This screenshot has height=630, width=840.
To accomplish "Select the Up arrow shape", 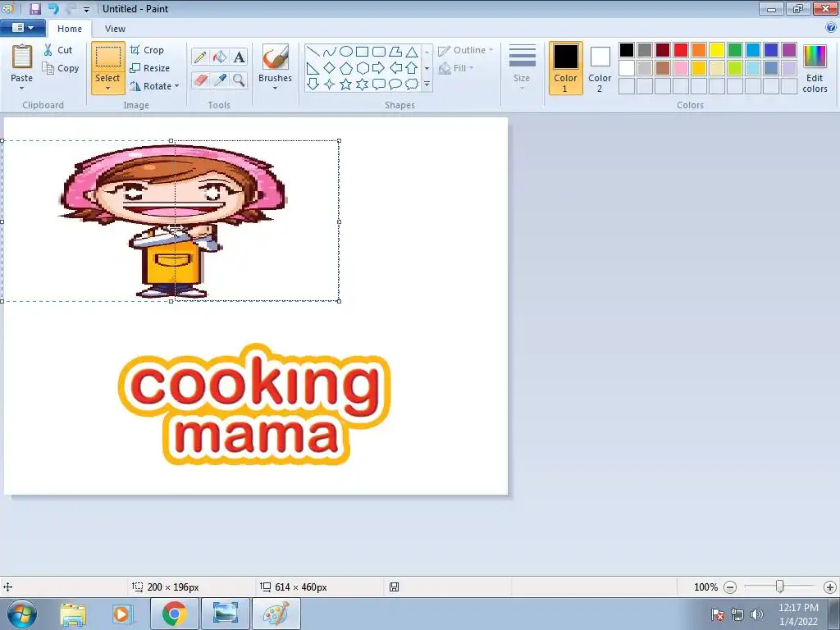I will pos(412,68).
